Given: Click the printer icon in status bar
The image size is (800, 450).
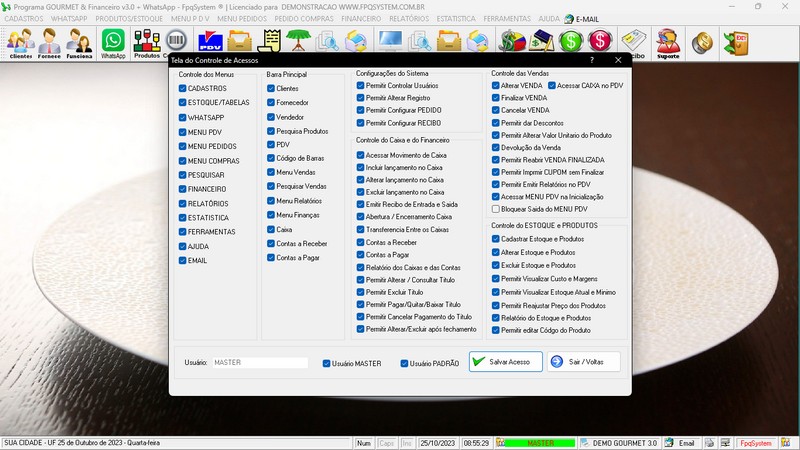Looking at the screenshot, I should coord(709,443).
